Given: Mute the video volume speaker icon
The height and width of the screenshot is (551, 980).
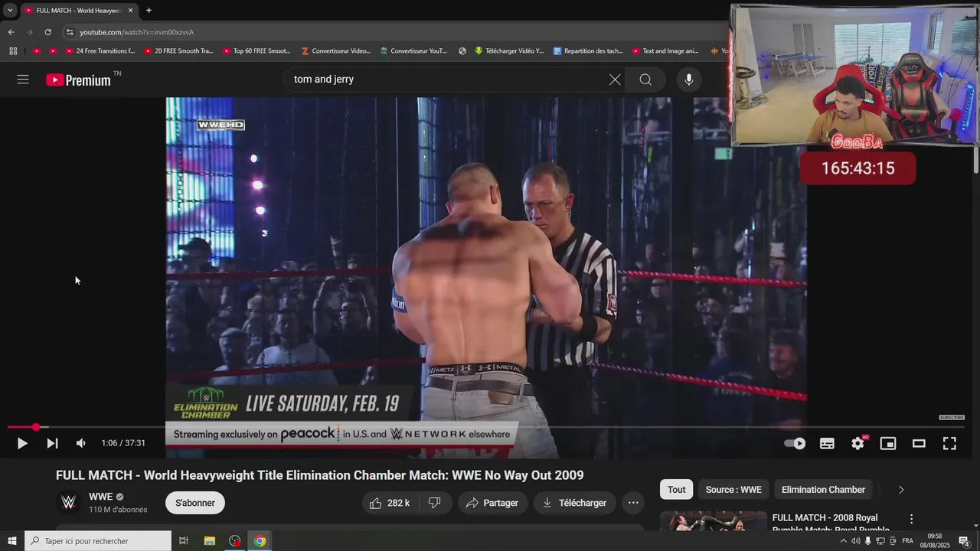Looking at the screenshot, I should pos(81,443).
